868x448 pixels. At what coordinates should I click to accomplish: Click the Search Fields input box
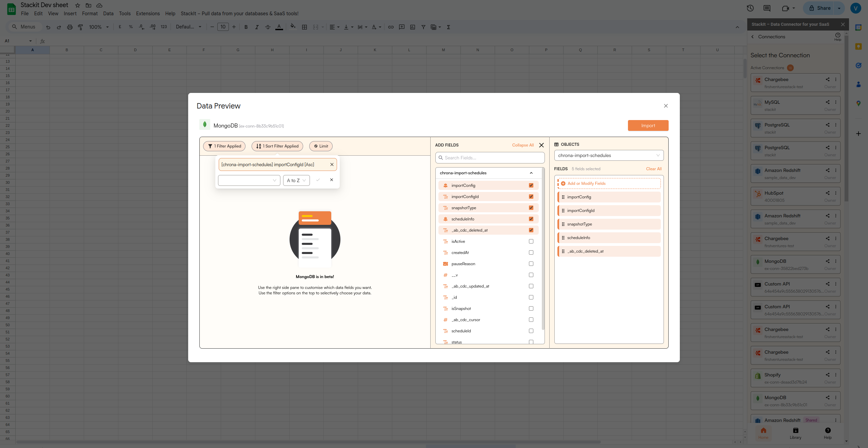coord(490,158)
